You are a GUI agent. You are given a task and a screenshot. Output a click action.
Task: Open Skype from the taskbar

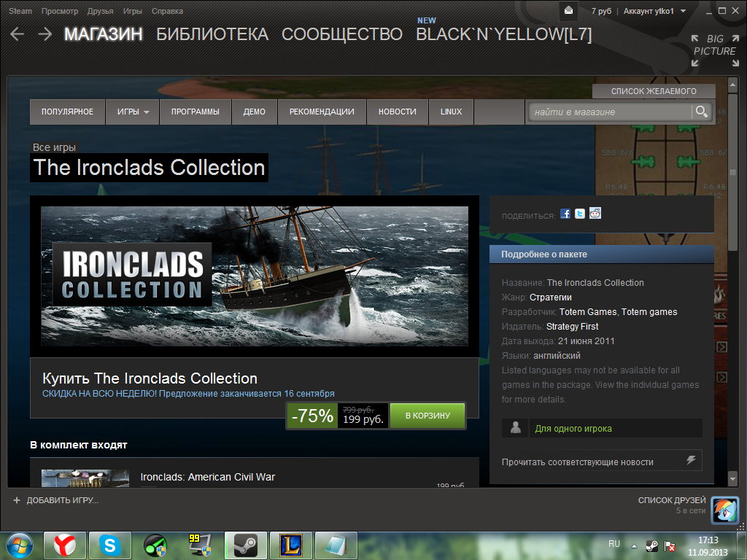coord(110,545)
